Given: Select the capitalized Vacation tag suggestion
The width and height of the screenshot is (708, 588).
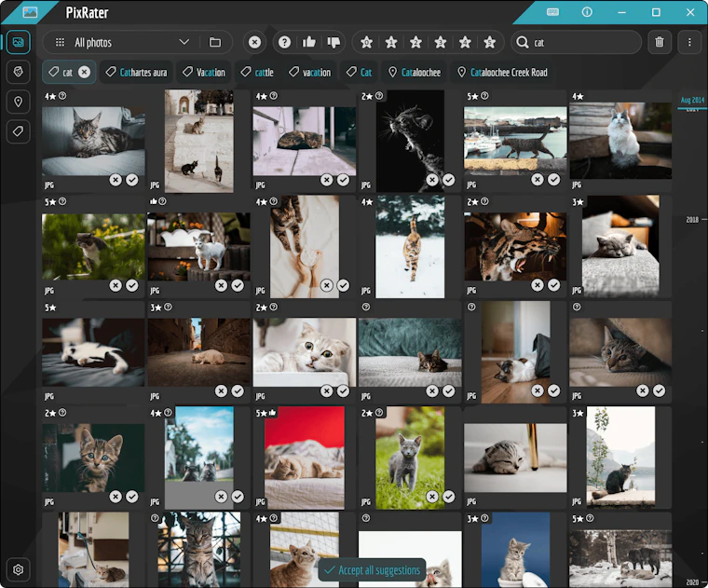Looking at the screenshot, I should 204,73.
